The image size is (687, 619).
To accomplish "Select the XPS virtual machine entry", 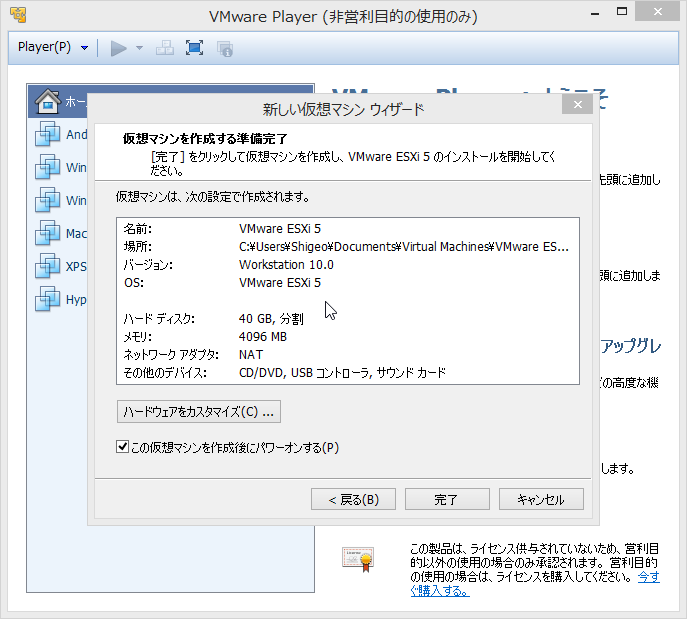I will (x=60, y=266).
